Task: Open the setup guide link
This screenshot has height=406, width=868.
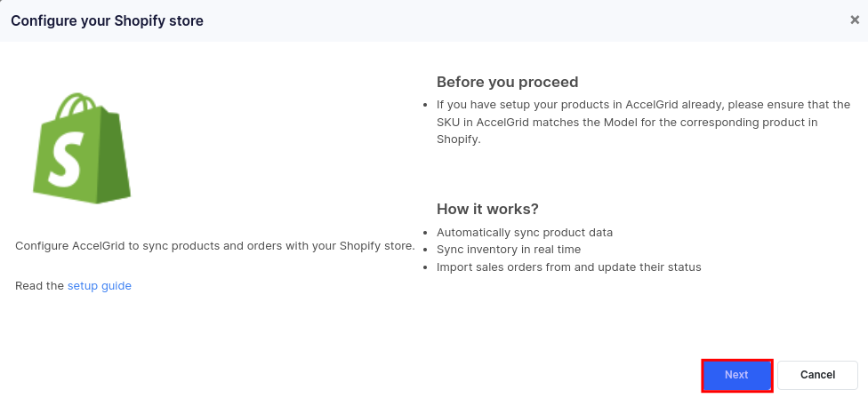Action: coord(100,286)
